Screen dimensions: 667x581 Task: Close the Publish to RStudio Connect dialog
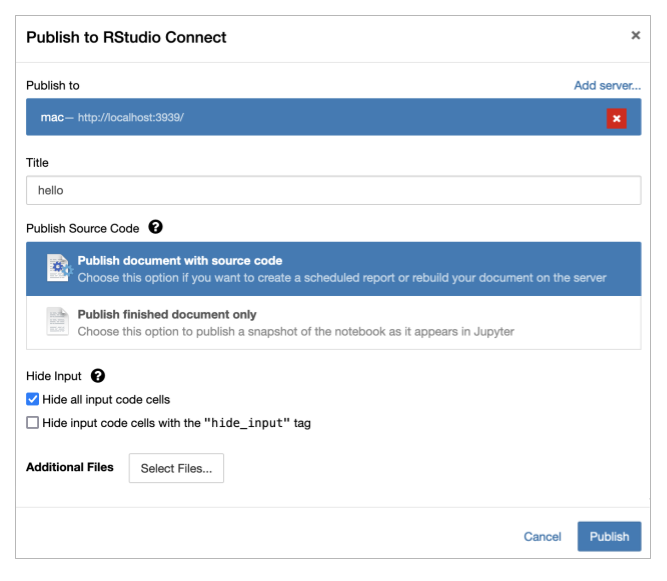635,35
